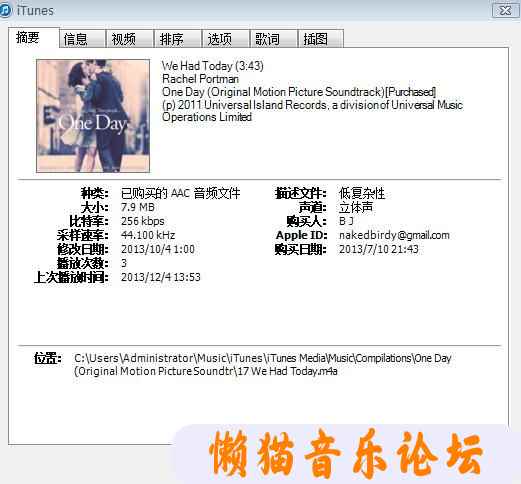Click the 256 kbps bitrate value

(x=143, y=221)
